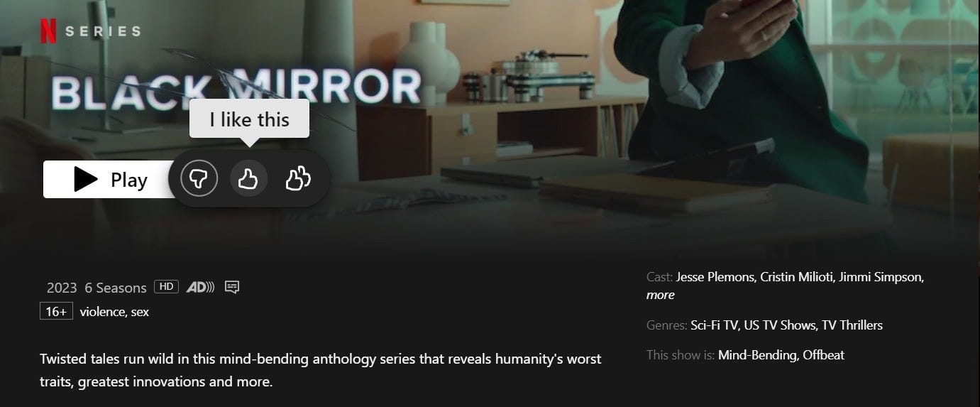This screenshot has height=407, width=980.
Task: Click the subtitles speech bubble icon
Action: point(232,287)
